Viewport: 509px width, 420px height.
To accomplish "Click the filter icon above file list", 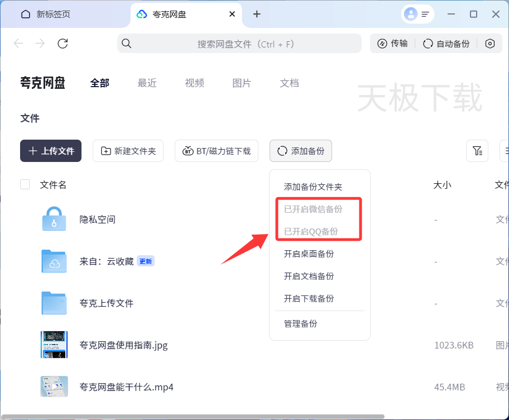I will coord(477,151).
